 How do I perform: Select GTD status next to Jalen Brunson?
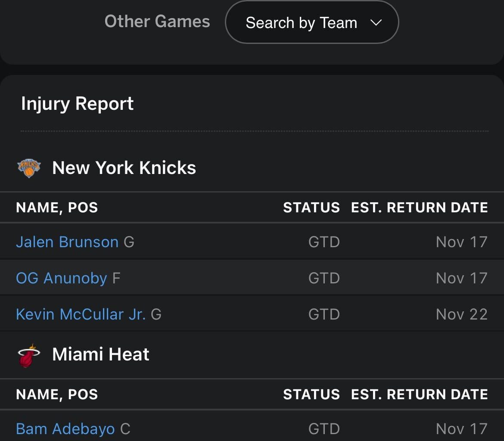324,242
